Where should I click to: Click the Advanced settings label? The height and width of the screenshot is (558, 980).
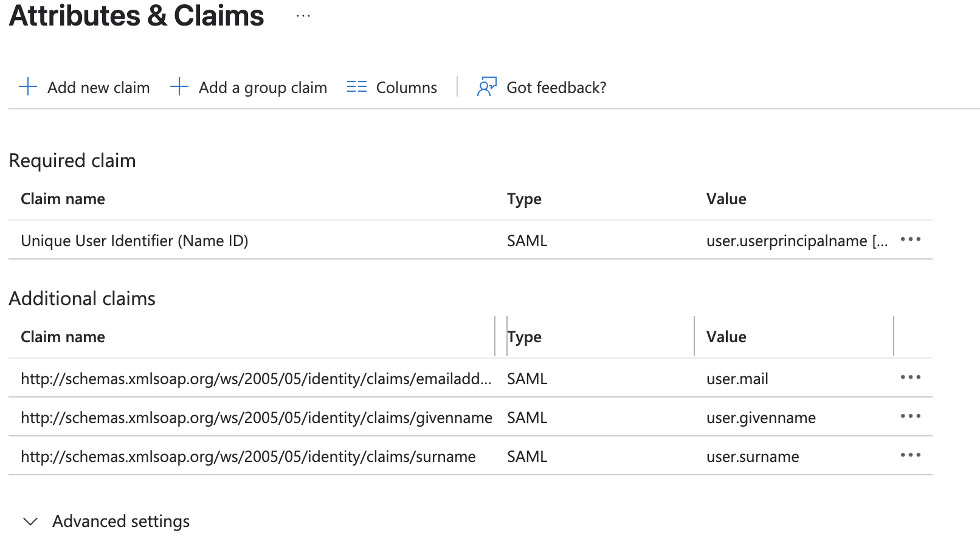click(x=121, y=522)
